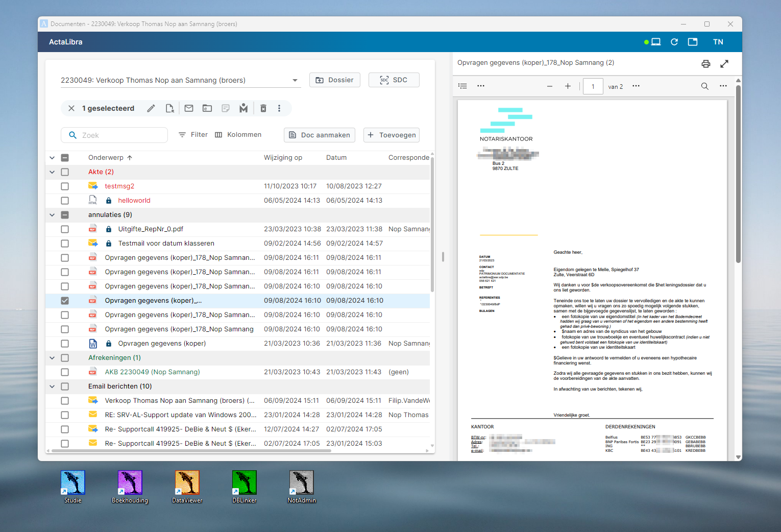Check the box for 'helloworld'
The height and width of the screenshot is (532, 781).
(x=65, y=201)
